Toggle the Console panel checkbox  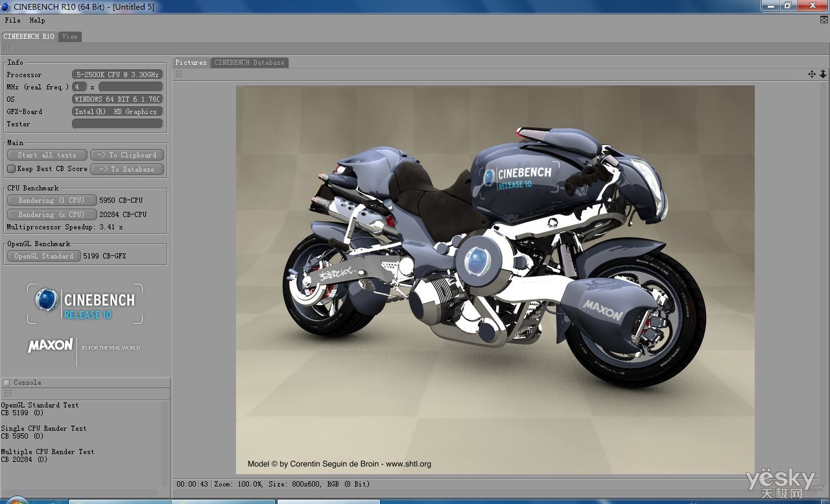[6, 383]
